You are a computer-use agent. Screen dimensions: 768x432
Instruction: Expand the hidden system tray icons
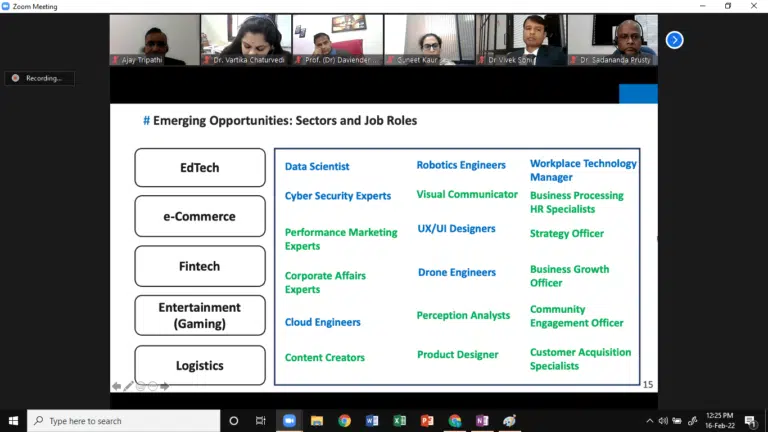650,421
